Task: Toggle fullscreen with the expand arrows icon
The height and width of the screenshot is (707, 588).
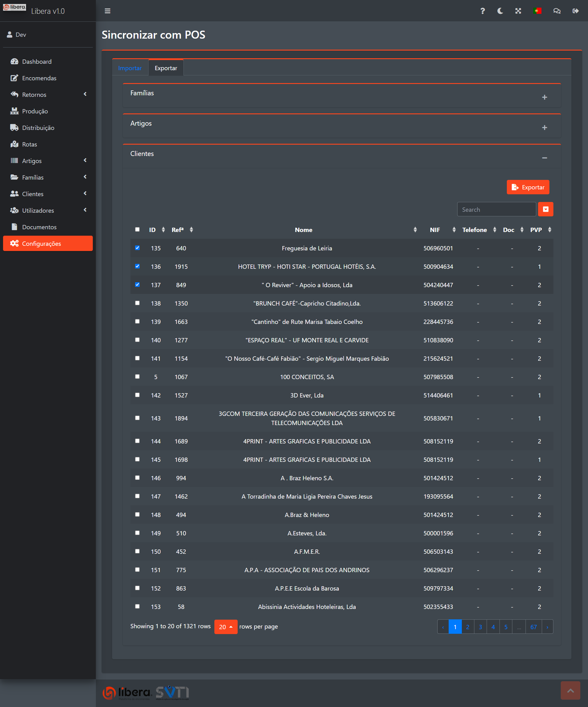Action: click(x=518, y=11)
